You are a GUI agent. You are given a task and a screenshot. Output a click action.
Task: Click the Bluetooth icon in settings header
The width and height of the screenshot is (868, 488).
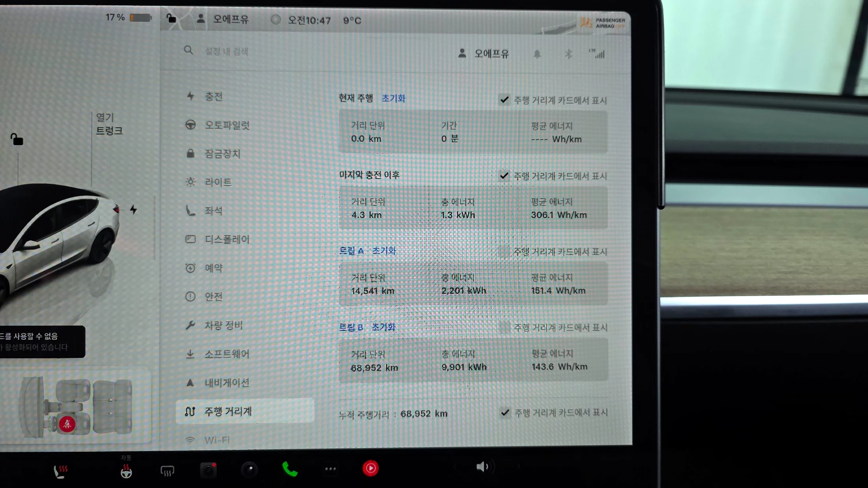click(x=568, y=54)
